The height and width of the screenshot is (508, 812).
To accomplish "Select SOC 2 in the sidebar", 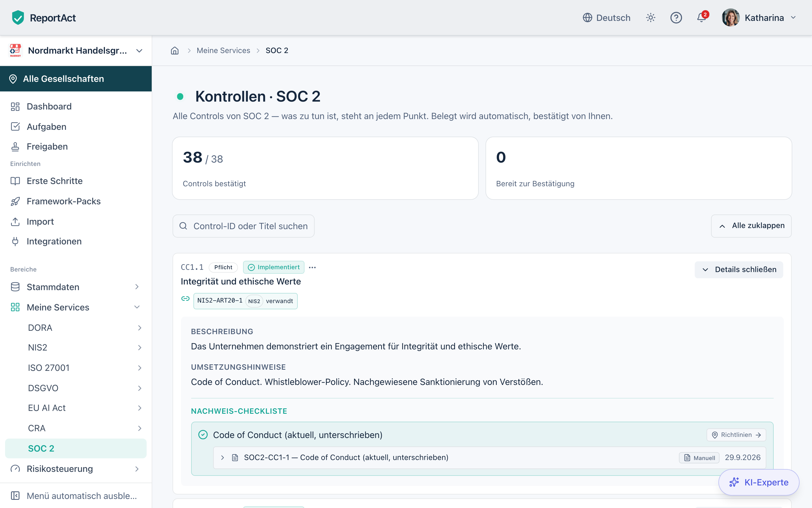I will tap(76, 448).
